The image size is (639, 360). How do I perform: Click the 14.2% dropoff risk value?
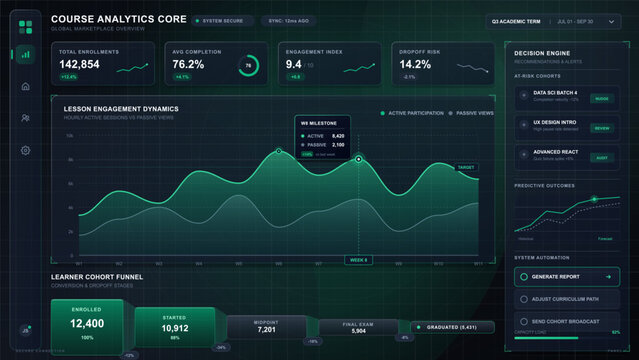[x=415, y=64]
